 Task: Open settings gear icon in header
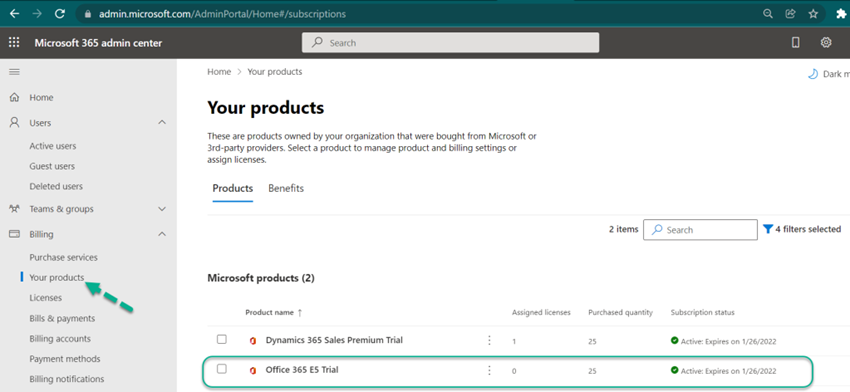(826, 43)
